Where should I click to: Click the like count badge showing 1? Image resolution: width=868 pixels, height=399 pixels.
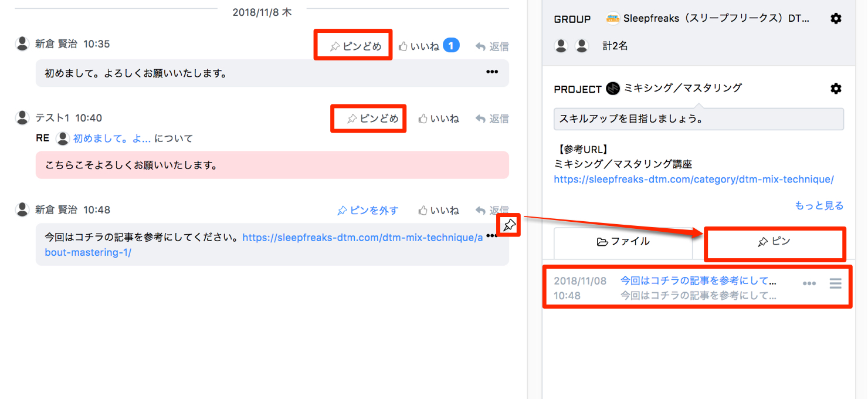(x=451, y=45)
